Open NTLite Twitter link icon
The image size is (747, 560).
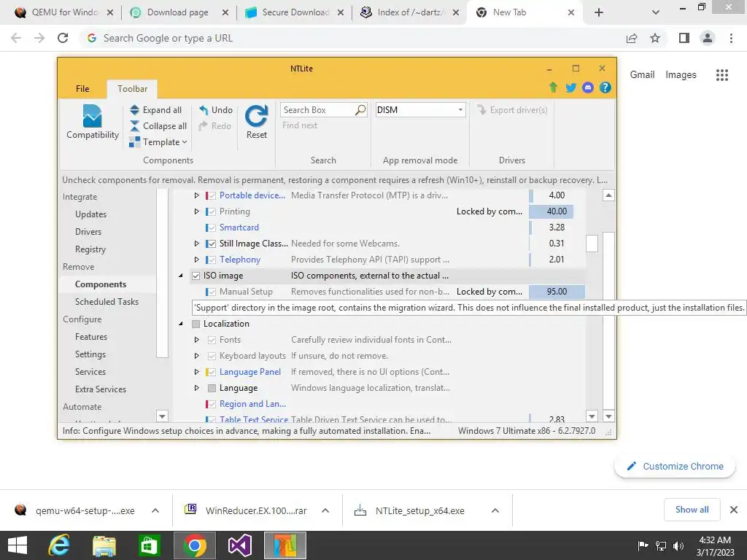[x=570, y=87]
